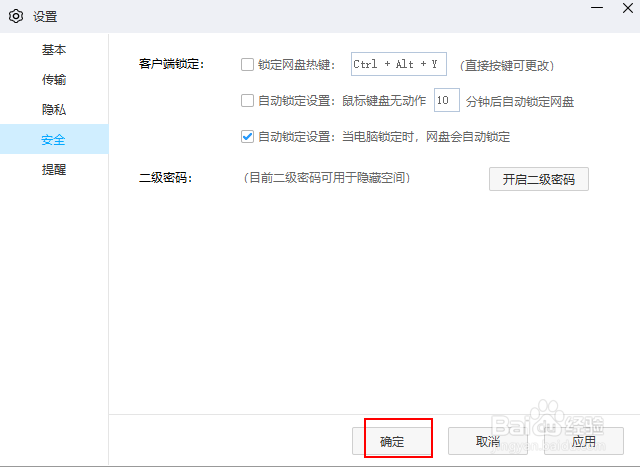Confirm settings with 确定 button
Image resolution: width=640 pixels, height=468 pixels.
(x=392, y=441)
